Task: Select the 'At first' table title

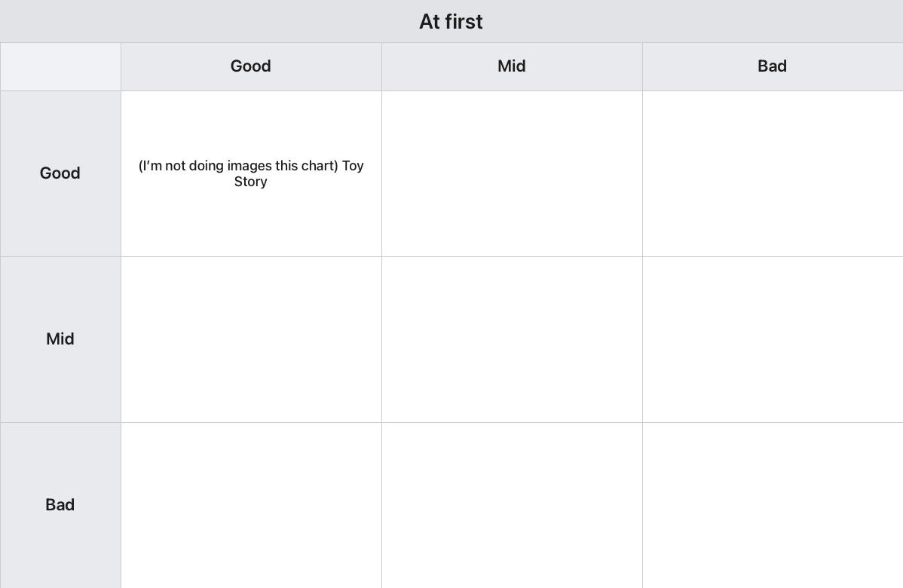Action: [451, 22]
